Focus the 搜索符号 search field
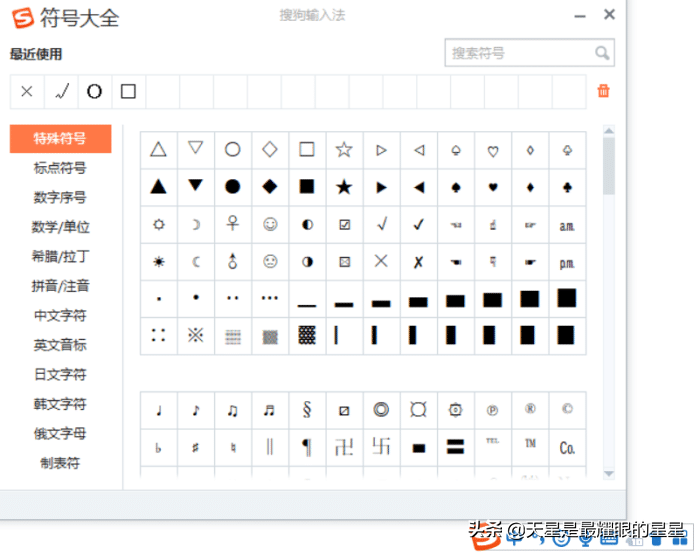The width and height of the screenshot is (700, 554). [x=529, y=53]
